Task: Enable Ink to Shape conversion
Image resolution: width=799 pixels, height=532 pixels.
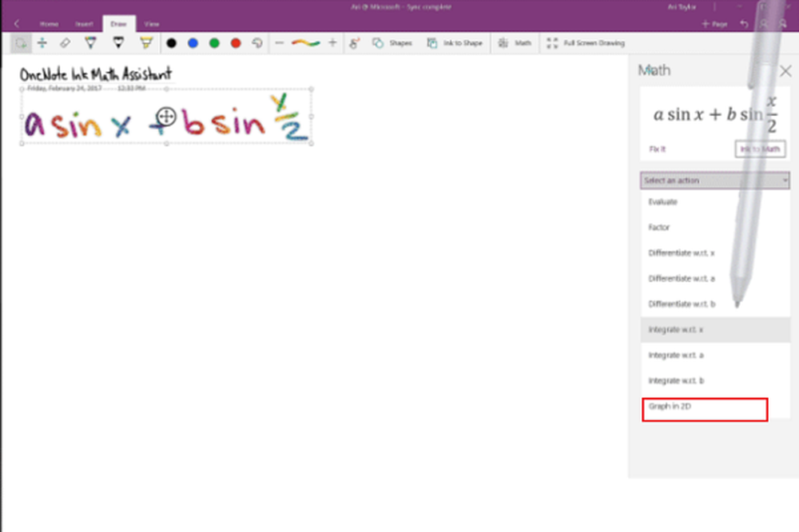Action: (x=455, y=43)
